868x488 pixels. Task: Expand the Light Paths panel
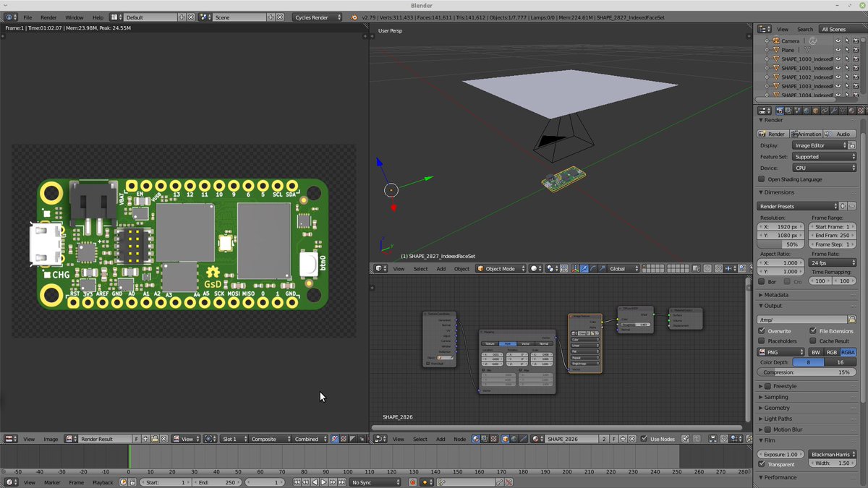point(778,419)
